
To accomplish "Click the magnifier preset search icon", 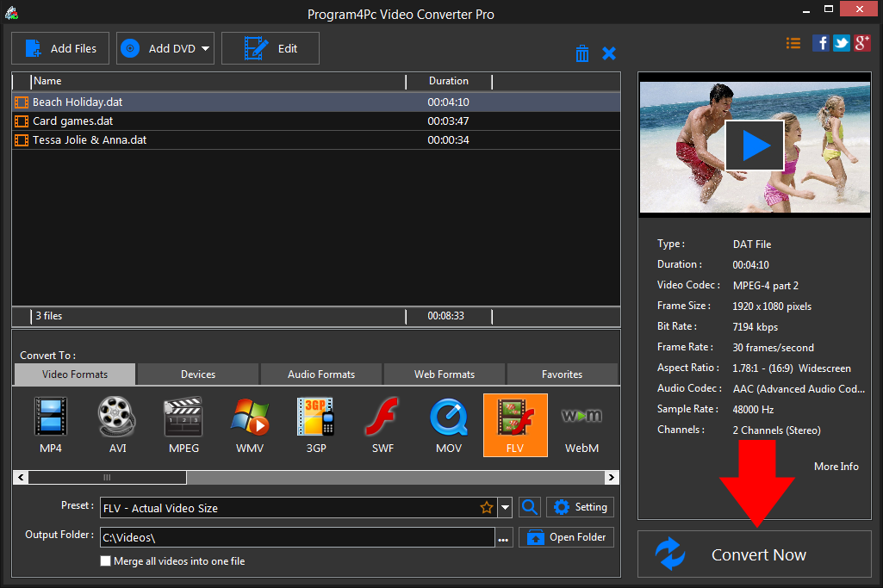I will [531, 507].
